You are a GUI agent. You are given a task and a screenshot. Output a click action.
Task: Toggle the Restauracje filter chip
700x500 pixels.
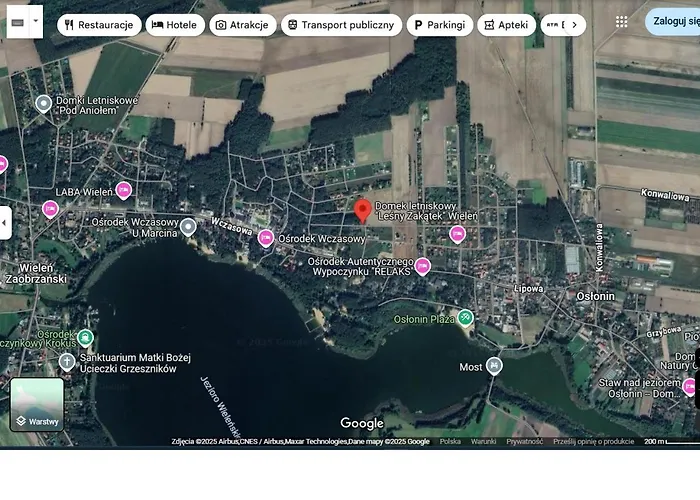pyautogui.click(x=99, y=25)
